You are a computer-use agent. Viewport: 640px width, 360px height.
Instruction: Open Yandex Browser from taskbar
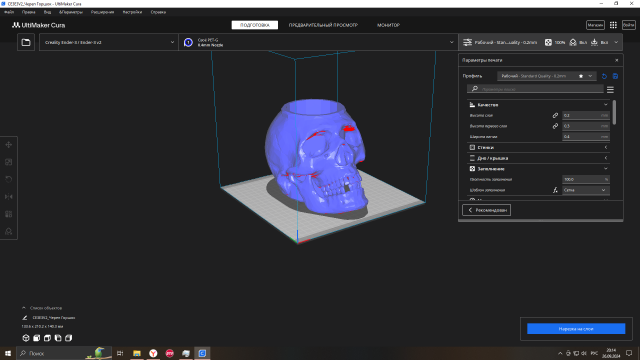tap(153, 353)
